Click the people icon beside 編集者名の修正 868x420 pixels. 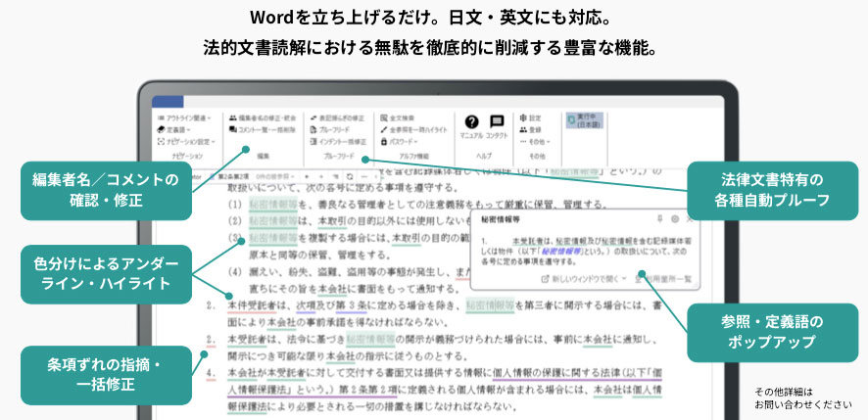[233, 117]
